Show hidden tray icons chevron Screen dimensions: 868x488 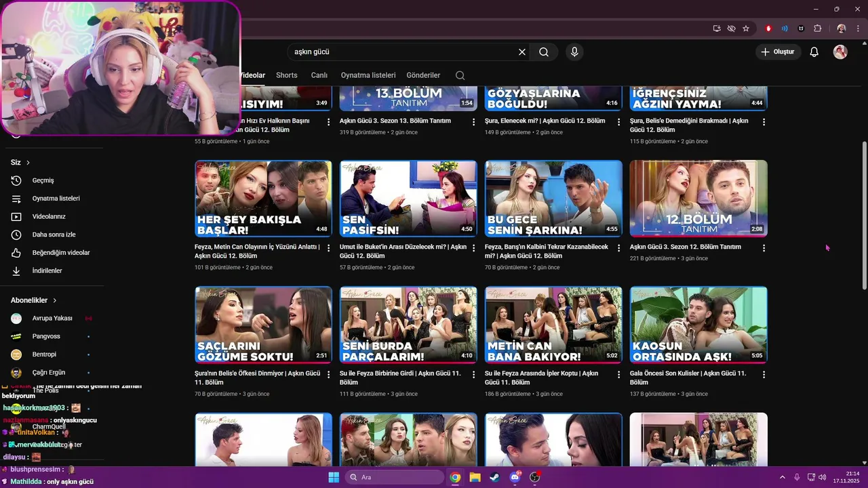tap(782, 477)
